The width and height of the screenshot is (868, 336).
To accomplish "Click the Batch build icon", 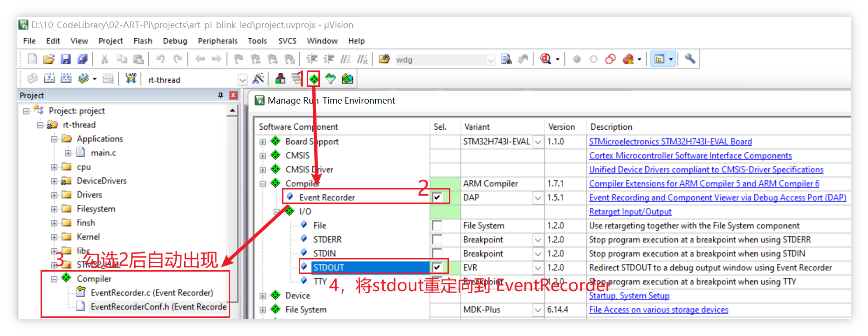I will point(83,78).
